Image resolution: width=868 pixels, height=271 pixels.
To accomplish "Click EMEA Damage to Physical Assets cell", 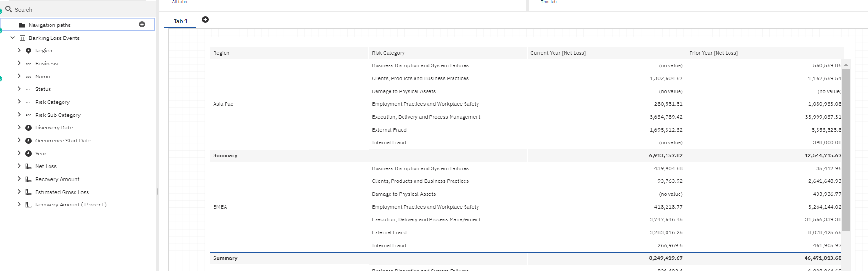I will click(403, 194).
